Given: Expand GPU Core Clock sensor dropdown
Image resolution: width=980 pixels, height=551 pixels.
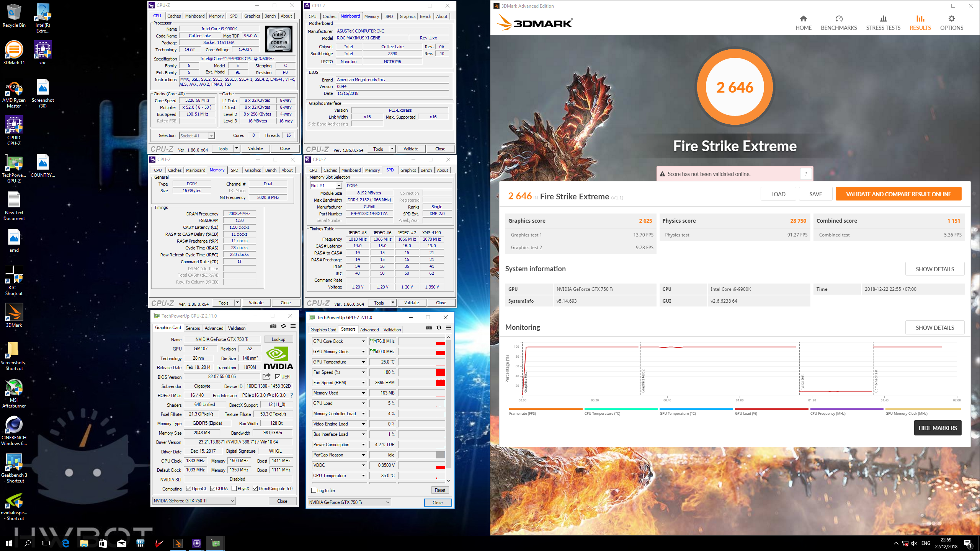Looking at the screenshot, I should click(363, 341).
